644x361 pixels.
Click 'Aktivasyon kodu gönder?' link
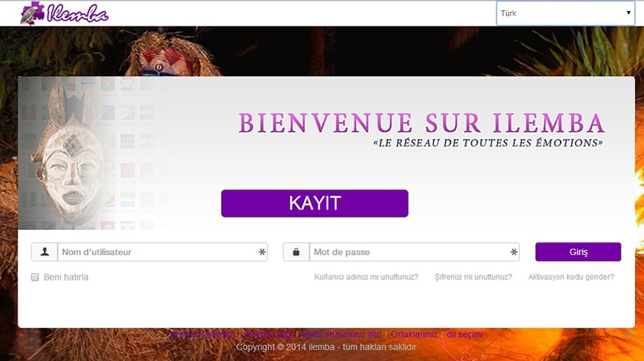[x=571, y=277]
